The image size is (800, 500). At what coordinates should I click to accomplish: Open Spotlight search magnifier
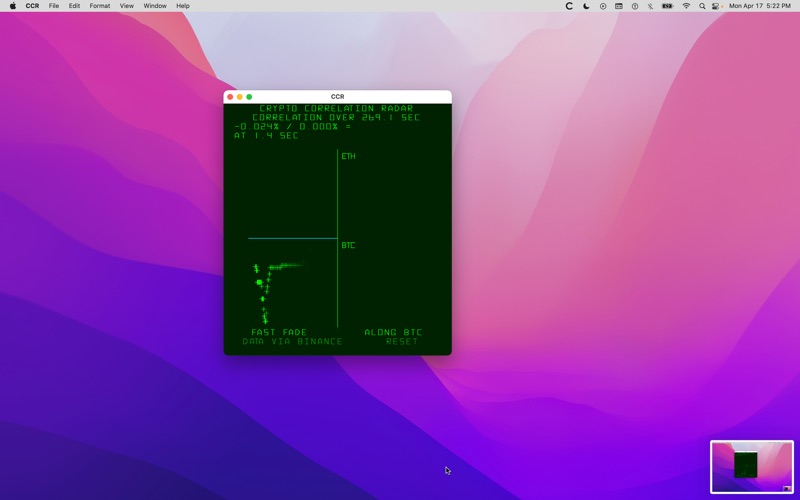coord(702,6)
